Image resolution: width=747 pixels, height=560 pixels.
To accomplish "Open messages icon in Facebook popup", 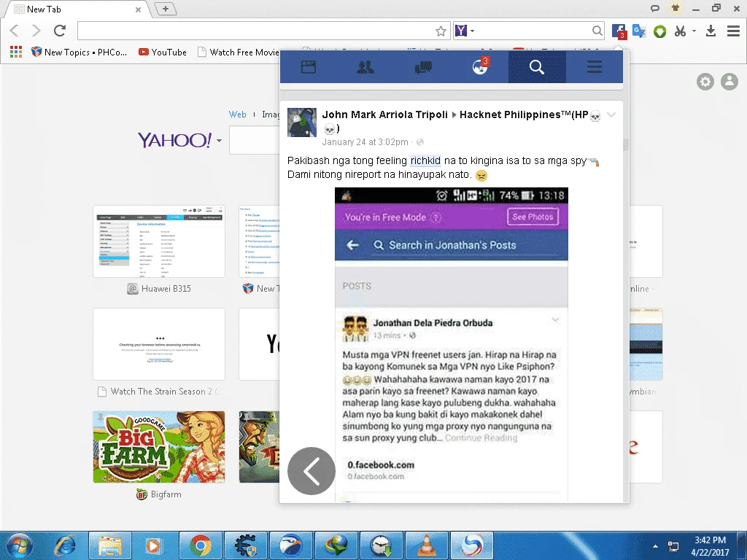I will point(423,68).
